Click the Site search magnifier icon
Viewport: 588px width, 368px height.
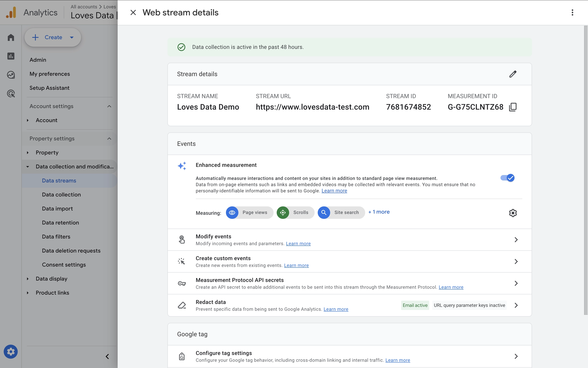pyautogui.click(x=324, y=212)
